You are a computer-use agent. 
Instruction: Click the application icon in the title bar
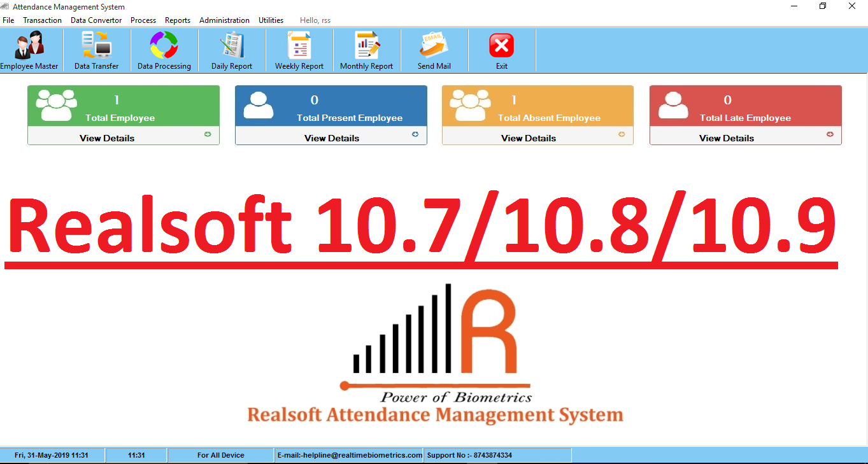[x=4, y=6]
